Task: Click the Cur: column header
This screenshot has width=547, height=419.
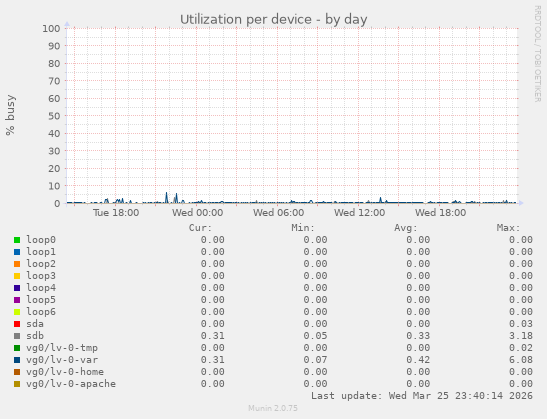Action: pos(200,228)
